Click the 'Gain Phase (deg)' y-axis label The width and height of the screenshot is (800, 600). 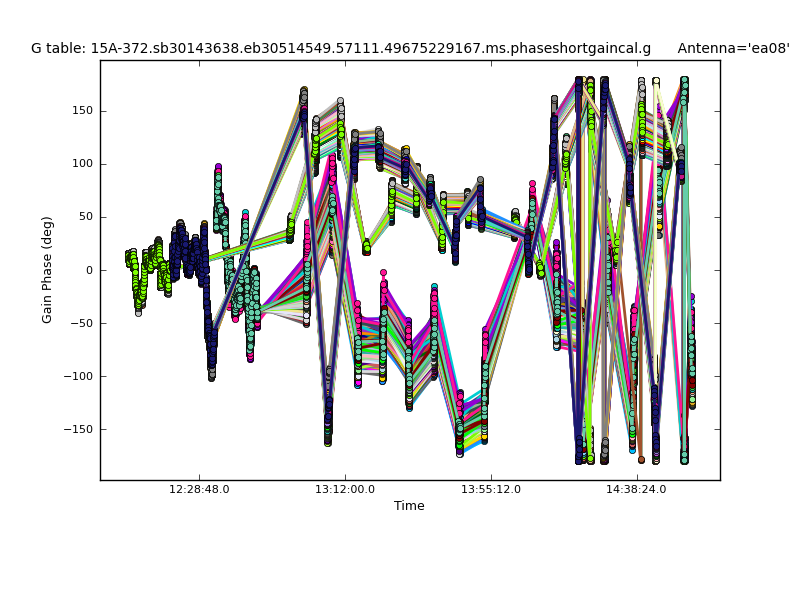click(47, 270)
